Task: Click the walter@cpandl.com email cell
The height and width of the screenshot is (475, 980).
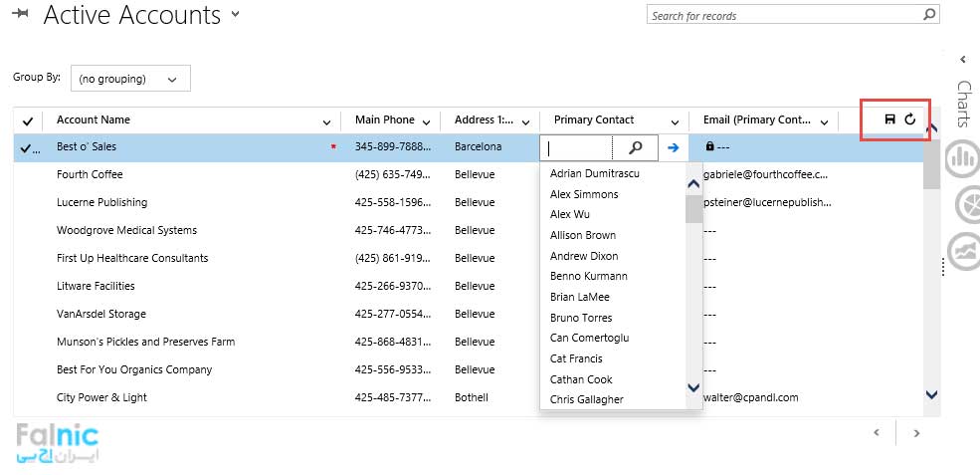Action: point(750,397)
